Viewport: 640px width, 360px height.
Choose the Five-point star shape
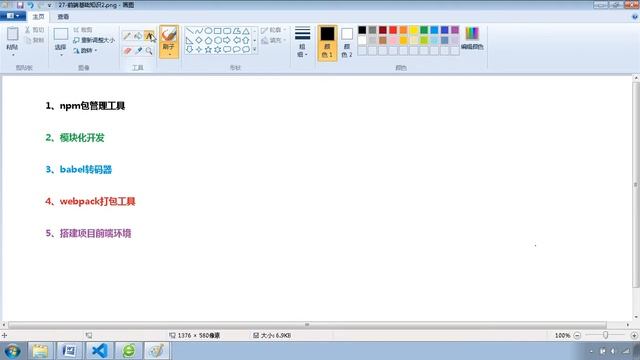tap(208, 50)
